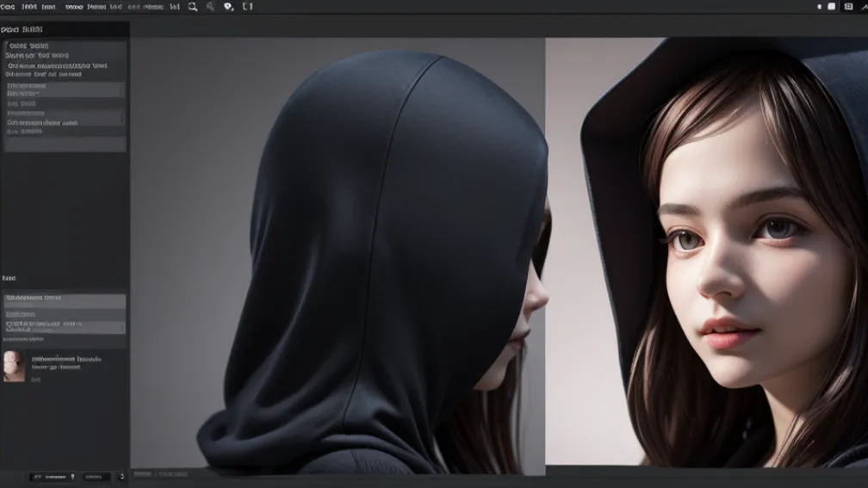This screenshot has height=488, width=868.
Task: Open the first menu in the menu bar
Action: point(8,7)
